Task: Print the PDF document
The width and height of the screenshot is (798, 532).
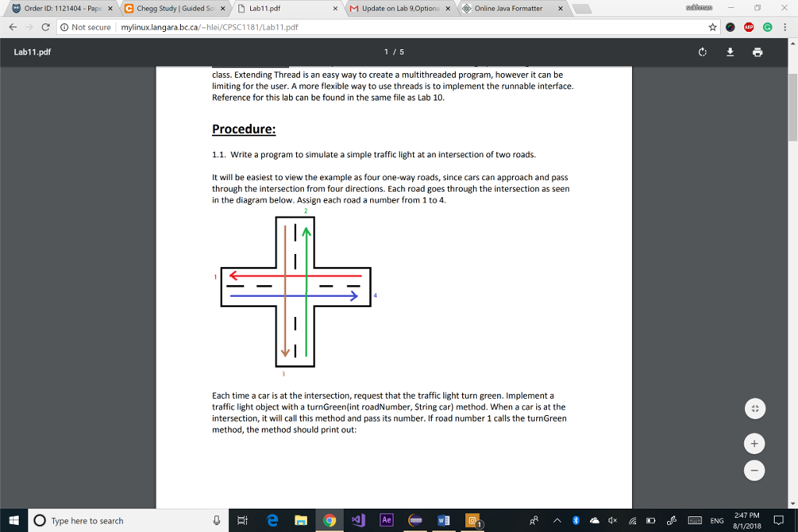Action: click(x=757, y=52)
